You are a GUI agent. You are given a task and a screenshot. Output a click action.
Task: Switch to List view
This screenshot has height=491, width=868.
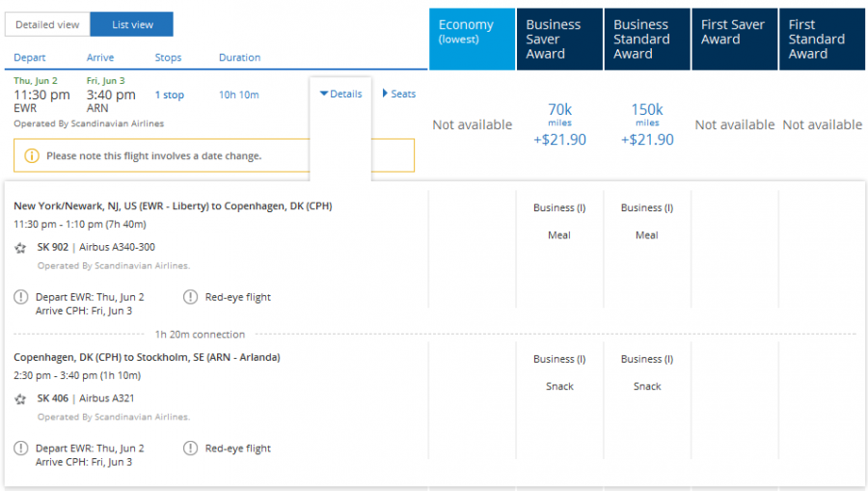tap(131, 24)
